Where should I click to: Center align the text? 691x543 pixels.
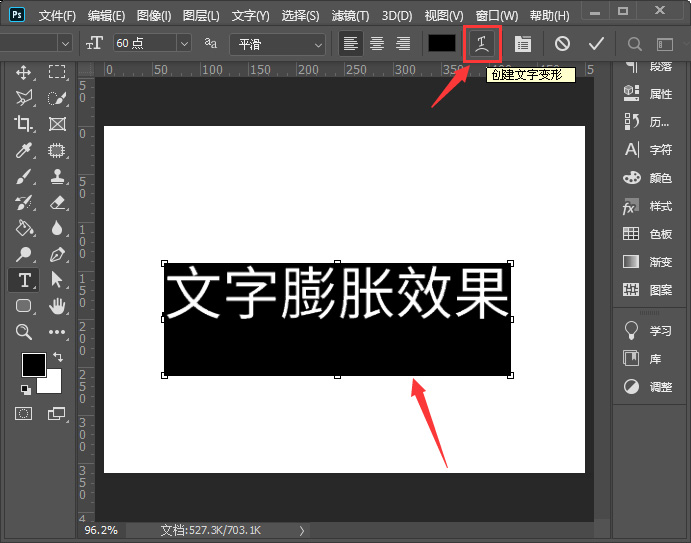point(377,43)
